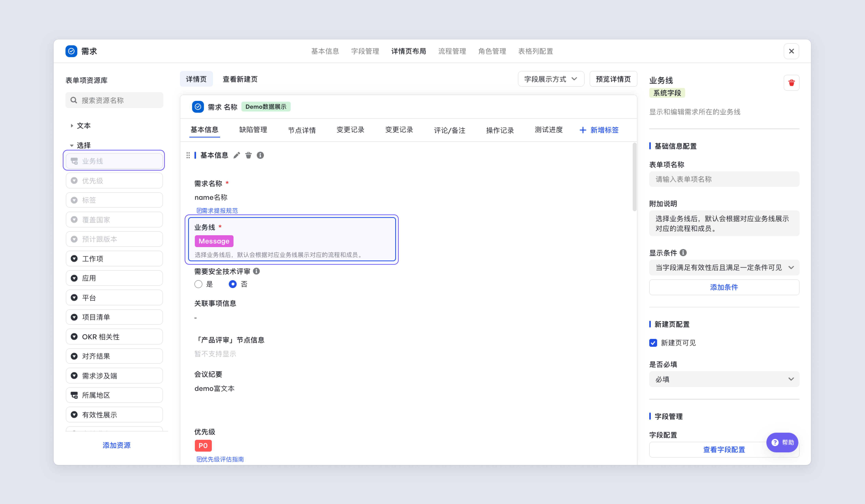Click the edit pencil icon beside 基本信息 section
This screenshot has height=504, width=865.
[236, 155]
